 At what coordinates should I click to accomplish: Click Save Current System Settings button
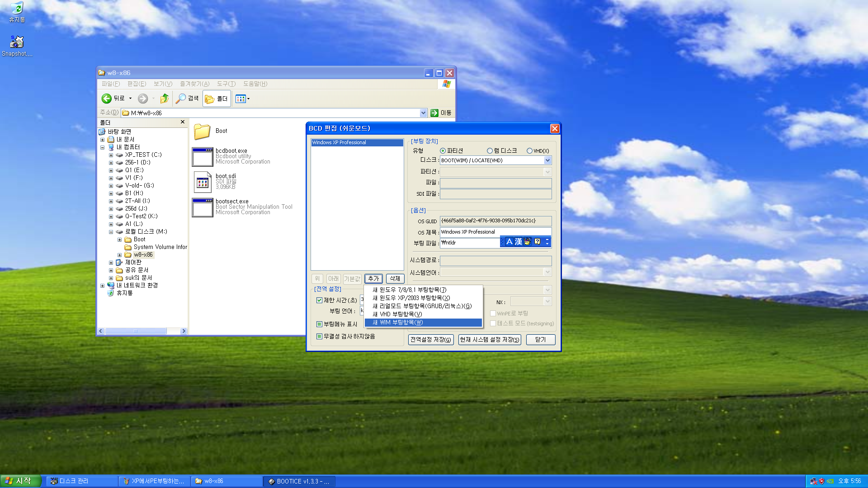click(490, 340)
